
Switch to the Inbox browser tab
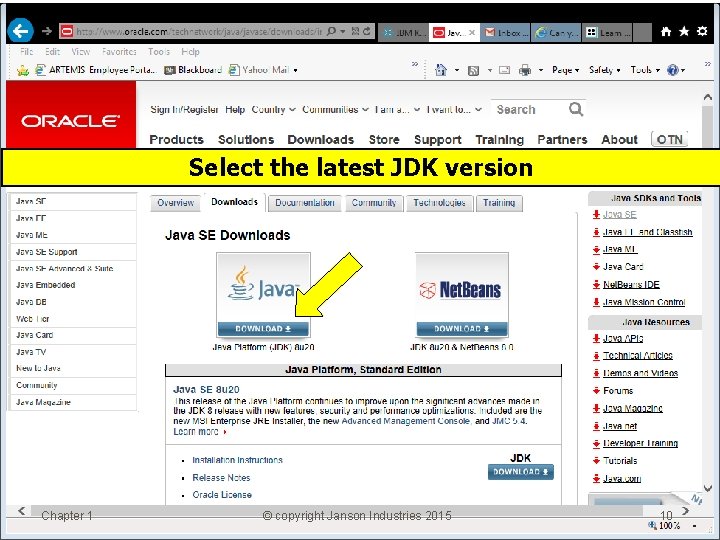(505, 33)
